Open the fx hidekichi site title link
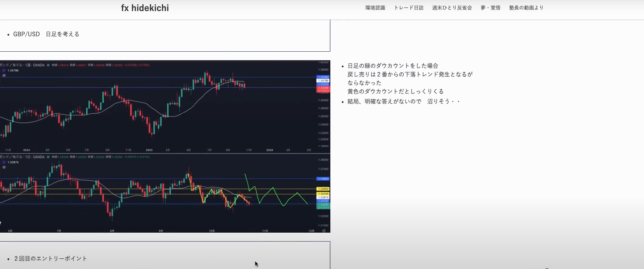This screenshot has height=269, width=644. pos(145,8)
